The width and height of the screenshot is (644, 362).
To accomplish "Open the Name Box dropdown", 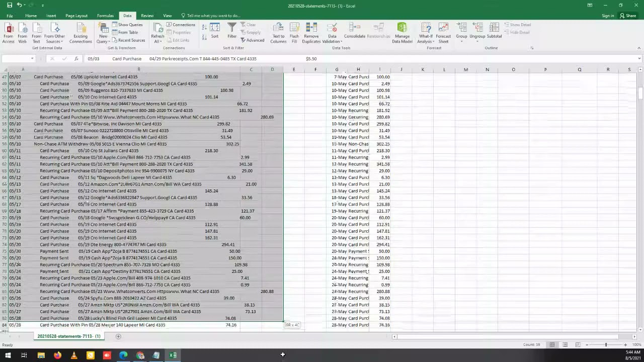I will (x=32, y=59).
